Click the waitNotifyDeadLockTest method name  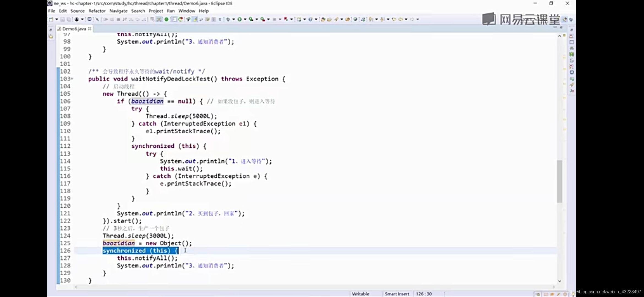click(x=171, y=79)
